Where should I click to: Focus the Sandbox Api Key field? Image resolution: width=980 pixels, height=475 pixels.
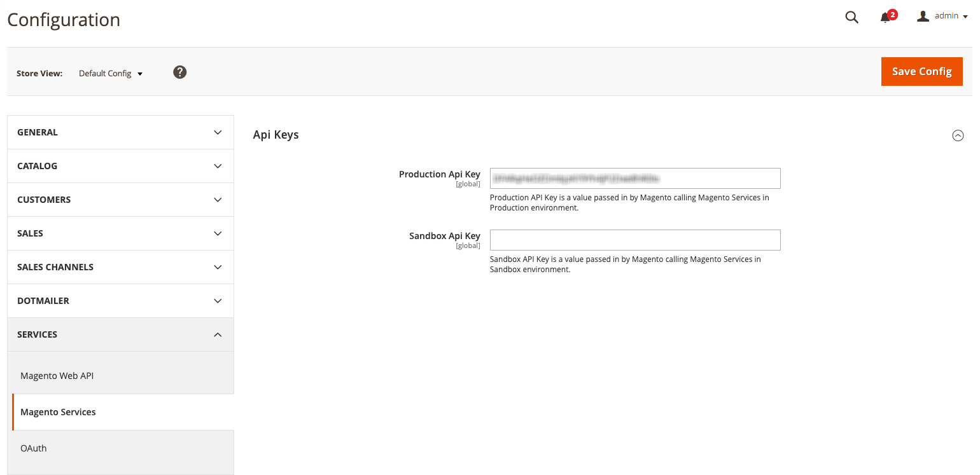(634, 240)
